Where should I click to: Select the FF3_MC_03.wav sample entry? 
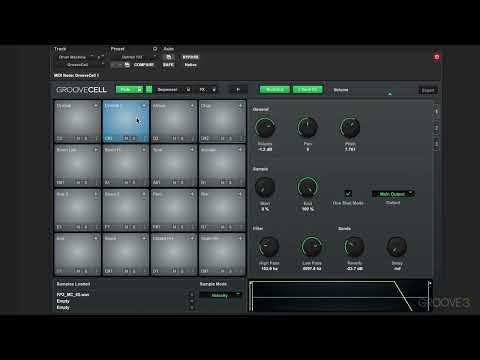(73, 295)
